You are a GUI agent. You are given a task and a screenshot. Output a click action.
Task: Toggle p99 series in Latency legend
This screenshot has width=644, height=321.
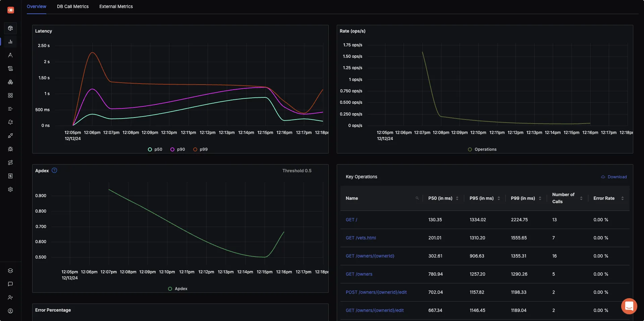[x=201, y=149]
